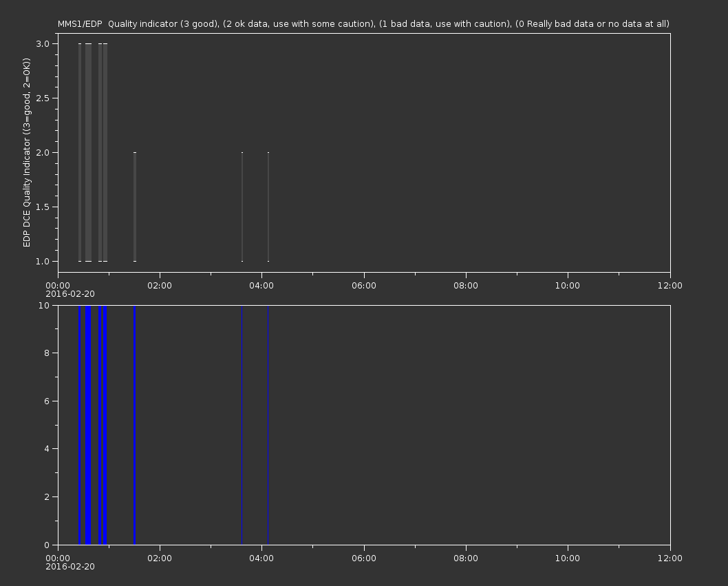Click the blue bar near 01:30

click(x=135, y=425)
